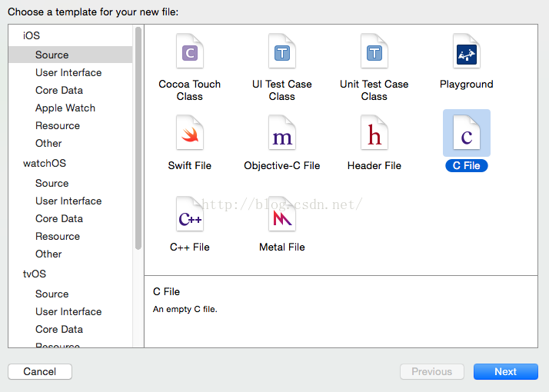Click the 'Unit Test Case Class' label
The width and height of the screenshot is (549, 392).
click(x=374, y=90)
